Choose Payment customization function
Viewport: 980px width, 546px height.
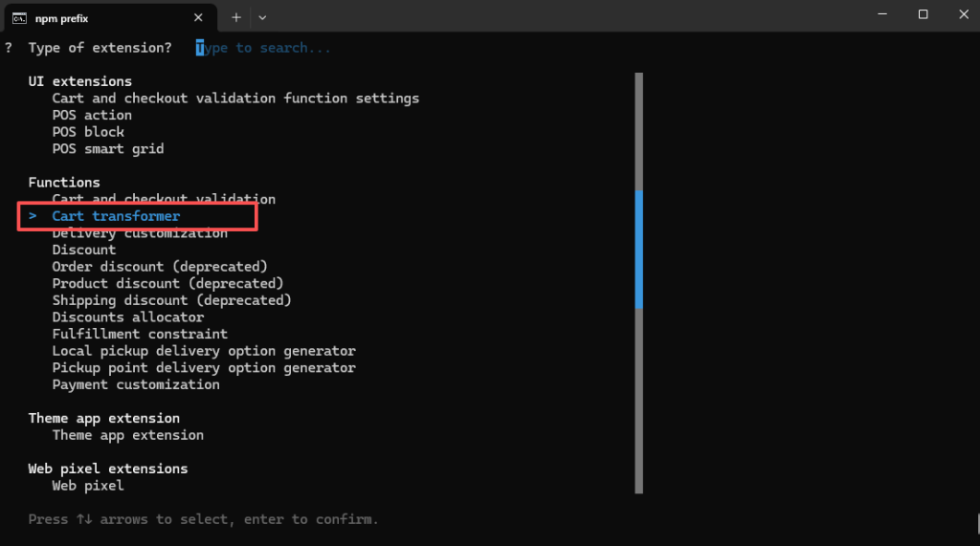tap(136, 384)
